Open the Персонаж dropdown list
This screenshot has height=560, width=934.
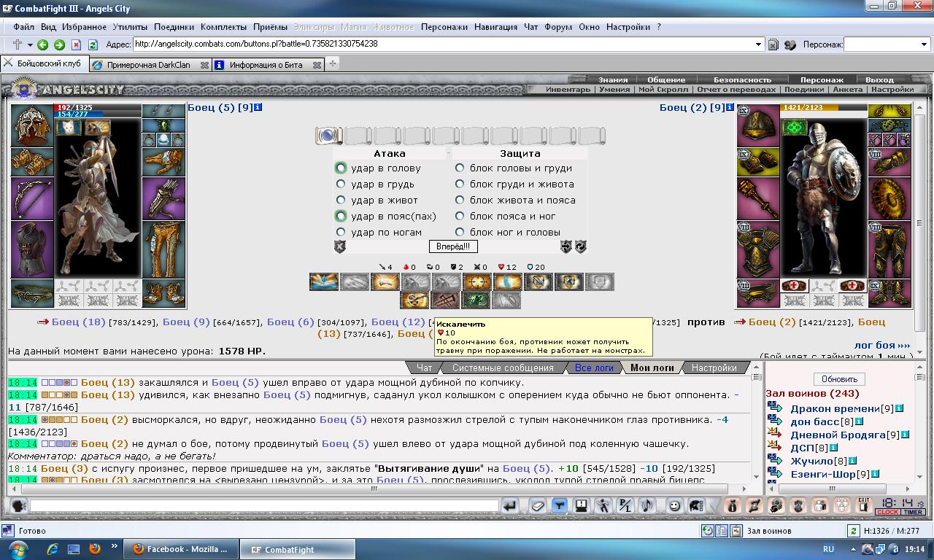click(925, 44)
